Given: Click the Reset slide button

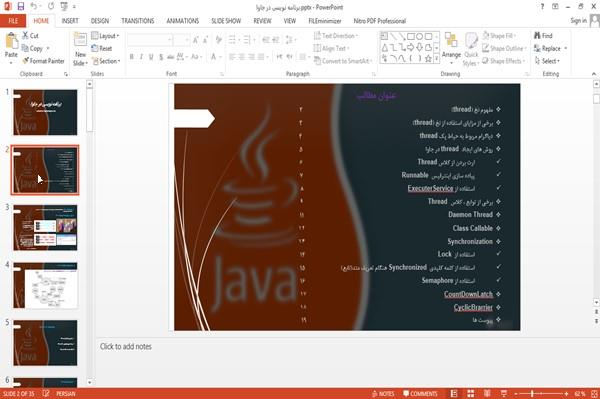Looking at the screenshot, I should 102,48.
